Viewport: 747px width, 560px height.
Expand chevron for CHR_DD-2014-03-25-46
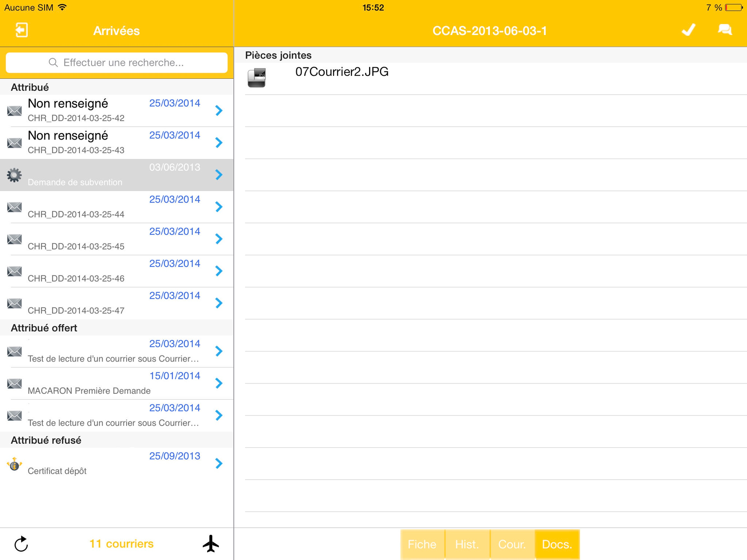pos(219,271)
